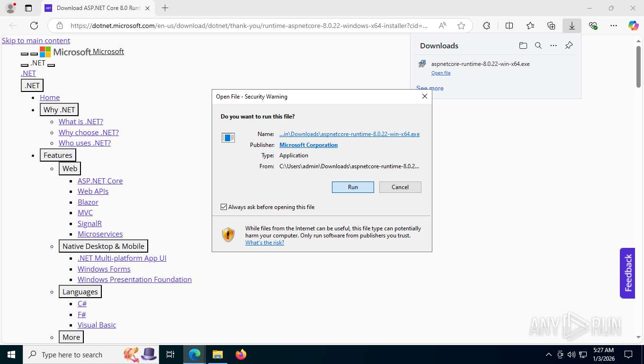Open Windows Presentation Foundation link

[x=134, y=279]
